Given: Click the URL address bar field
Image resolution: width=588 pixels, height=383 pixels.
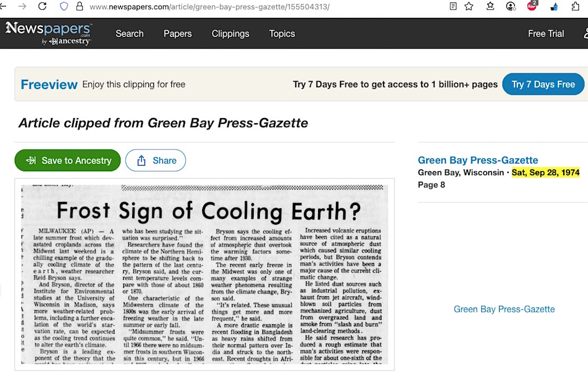Looking at the screenshot, I should (252, 7).
